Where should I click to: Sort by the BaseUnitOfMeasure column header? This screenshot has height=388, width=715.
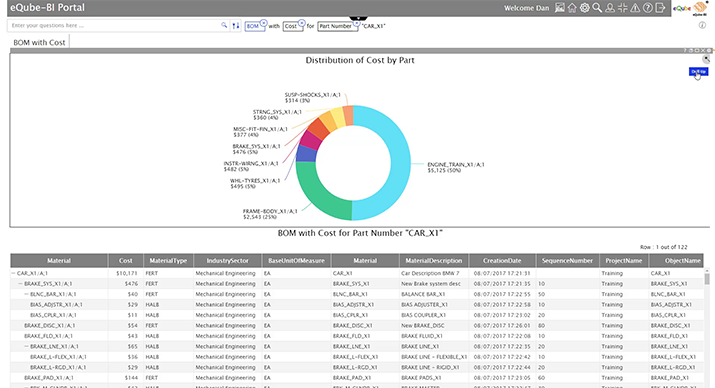pyautogui.click(x=296, y=261)
